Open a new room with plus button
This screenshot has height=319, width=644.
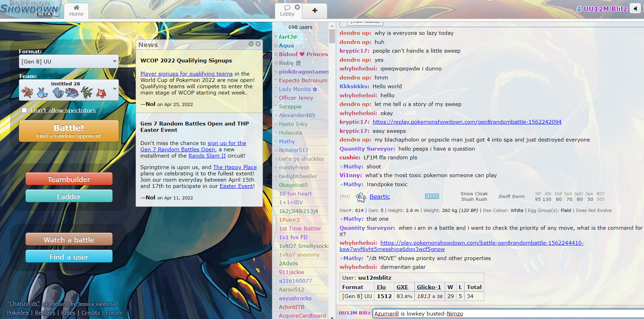tap(315, 11)
